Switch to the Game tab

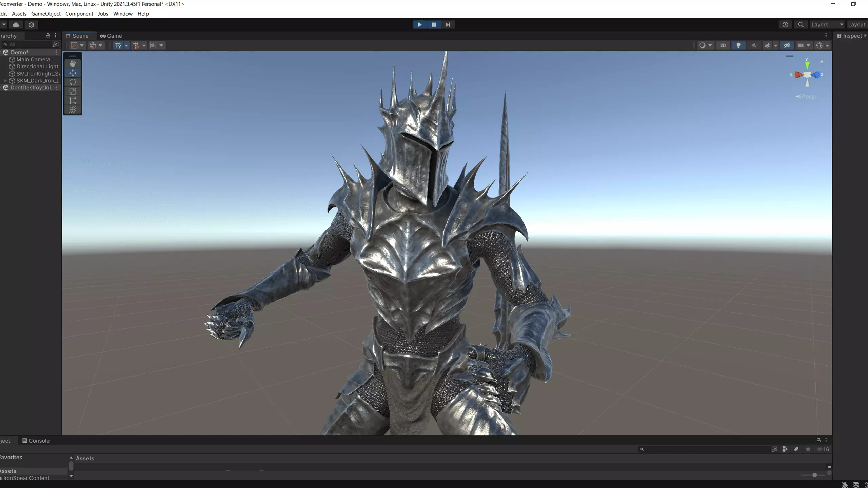click(x=111, y=36)
